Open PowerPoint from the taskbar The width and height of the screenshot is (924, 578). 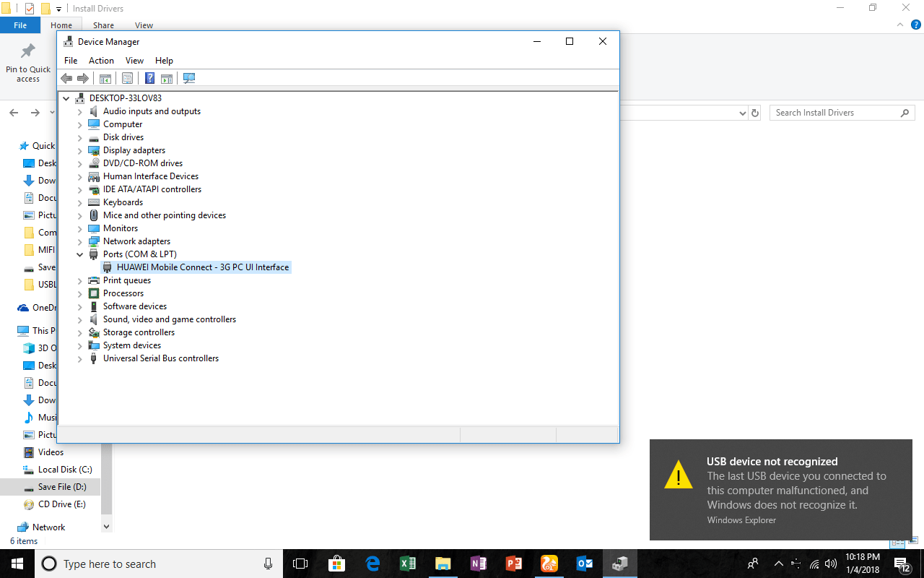click(x=514, y=564)
